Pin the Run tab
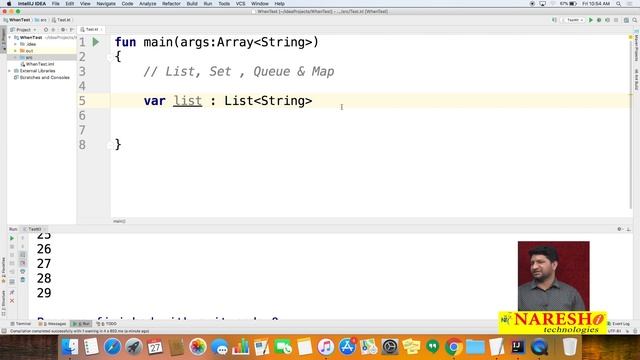The height and width of the screenshot is (360, 640). pos(12,292)
